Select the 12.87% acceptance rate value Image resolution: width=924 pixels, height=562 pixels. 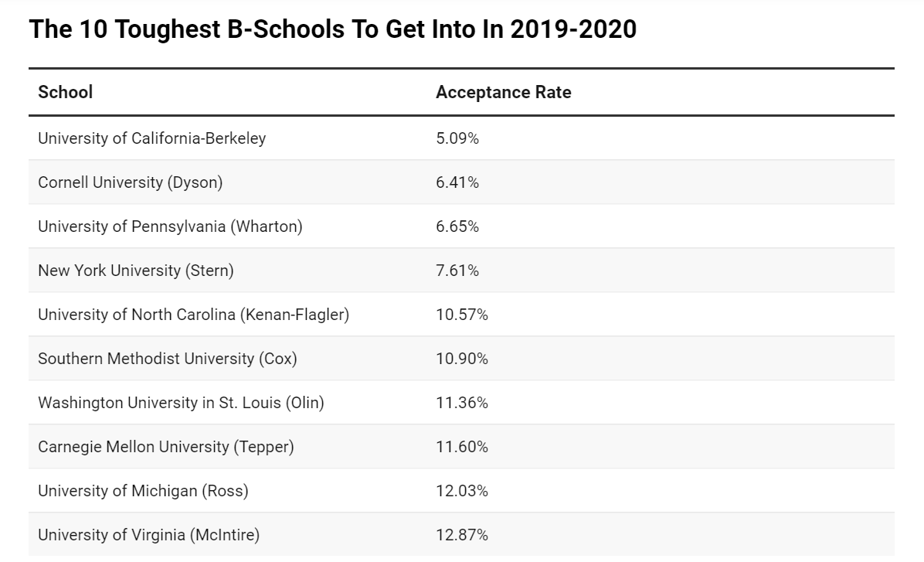[x=461, y=535]
